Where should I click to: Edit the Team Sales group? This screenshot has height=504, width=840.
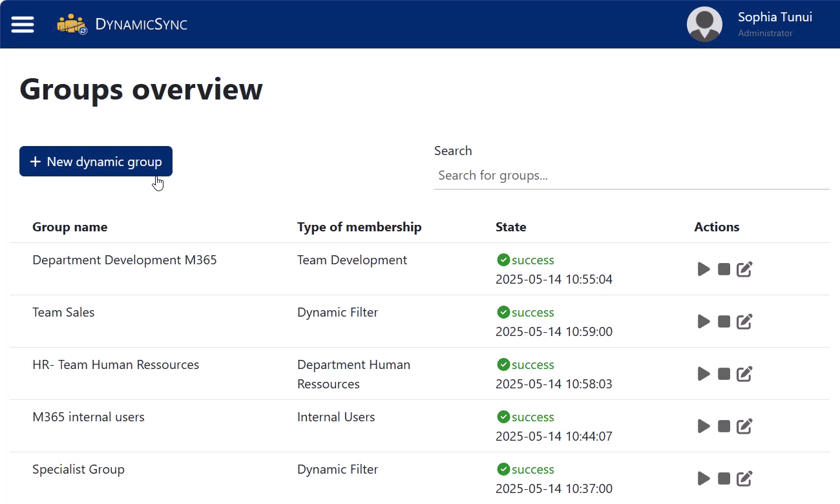tap(744, 321)
